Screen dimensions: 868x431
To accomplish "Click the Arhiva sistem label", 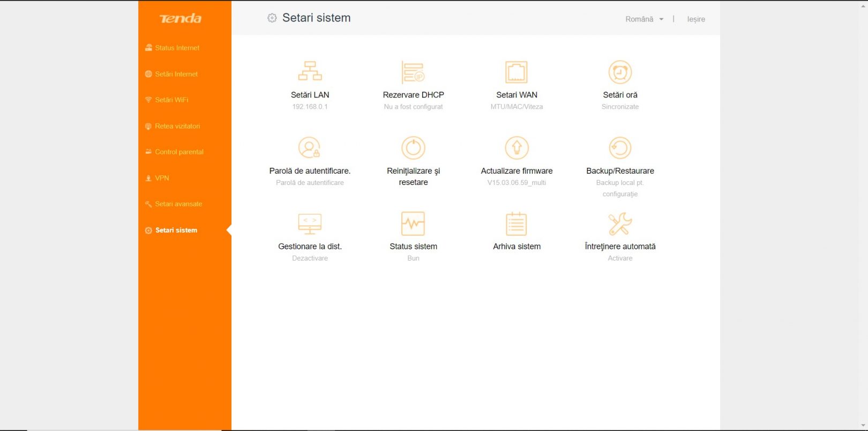I will [517, 247].
